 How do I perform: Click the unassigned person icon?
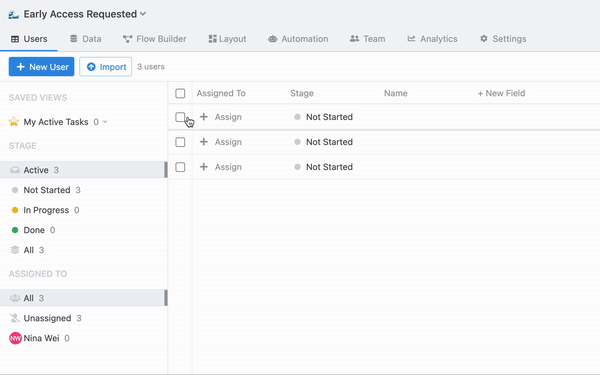click(x=15, y=318)
